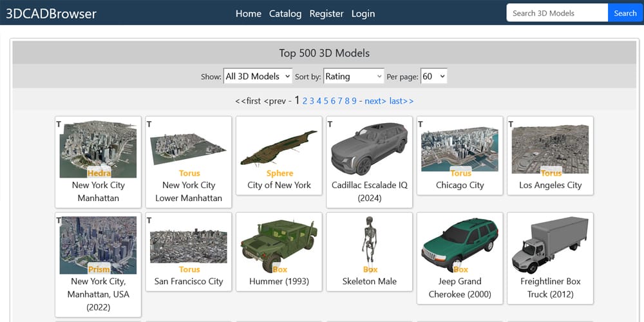Open Cadillac Escalade IQ car thumbnail

369,149
